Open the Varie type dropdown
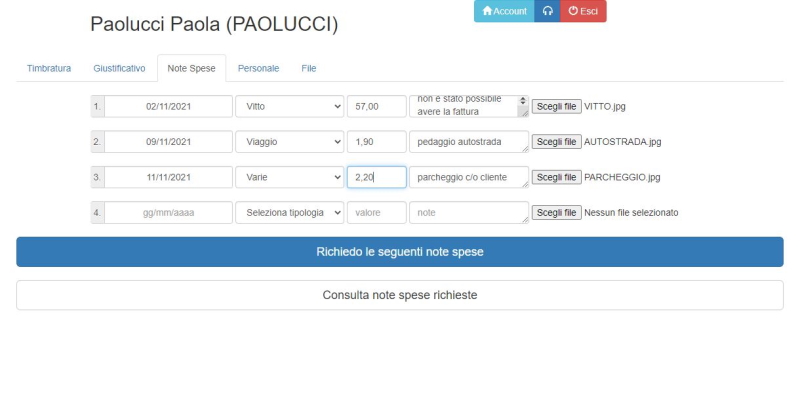This screenshot has width=800, height=404. (289, 177)
